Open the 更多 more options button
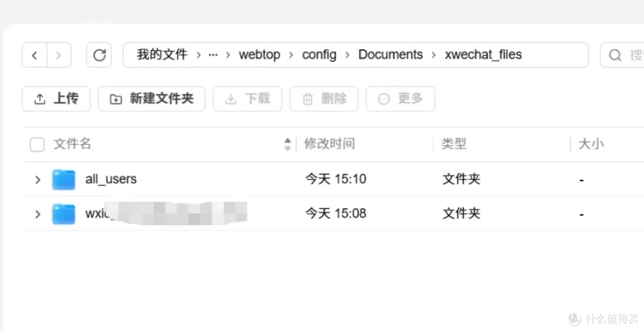This screenshot has width=644, height=332. coord(401,99)
